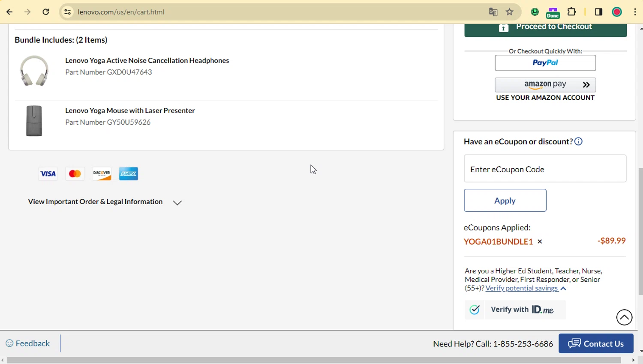Click the ID.me checkmark badge
This screenshot has height=364, width=643.
tap(475, 310)
